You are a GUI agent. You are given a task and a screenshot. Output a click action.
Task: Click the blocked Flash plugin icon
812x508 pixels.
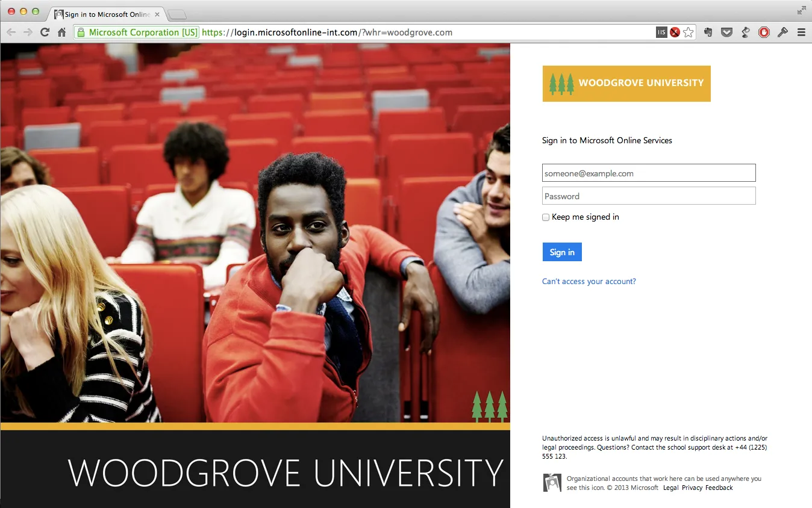click(x=675, y=33)
